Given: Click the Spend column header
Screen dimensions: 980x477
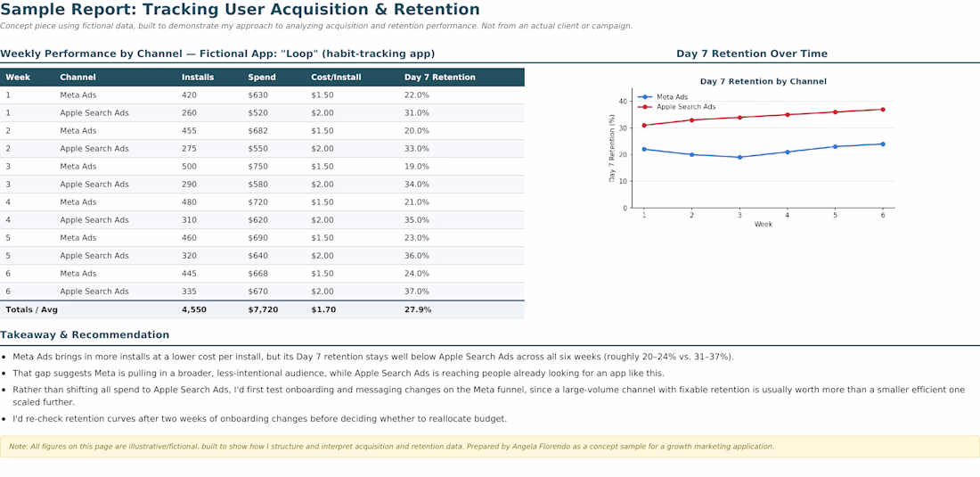Looking at the screenshot, I should coord(261,78).
